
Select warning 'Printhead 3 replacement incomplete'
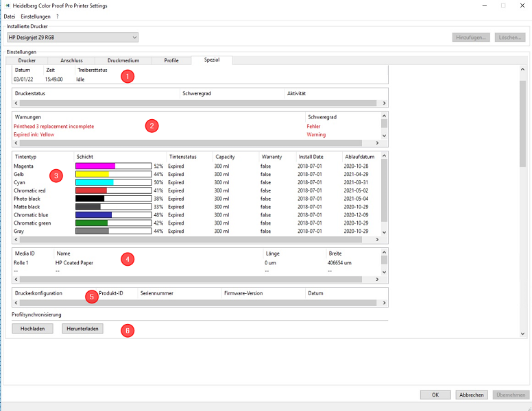coord(54,126)
